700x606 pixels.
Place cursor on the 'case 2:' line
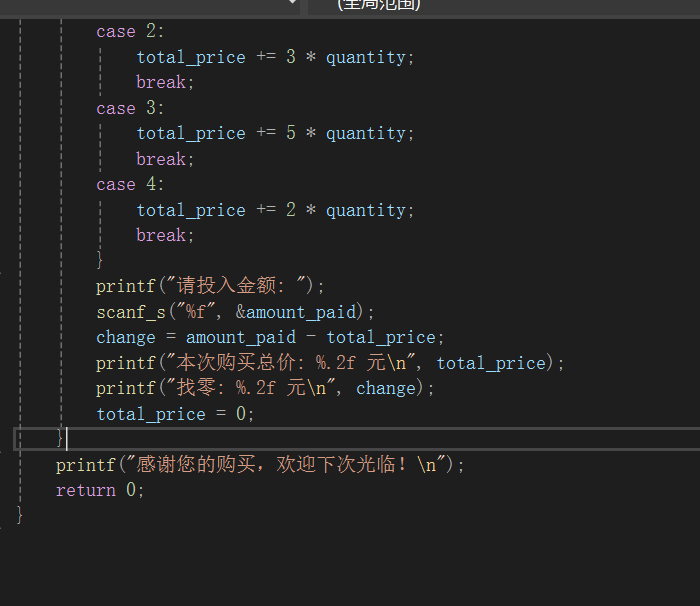point(130,32)
